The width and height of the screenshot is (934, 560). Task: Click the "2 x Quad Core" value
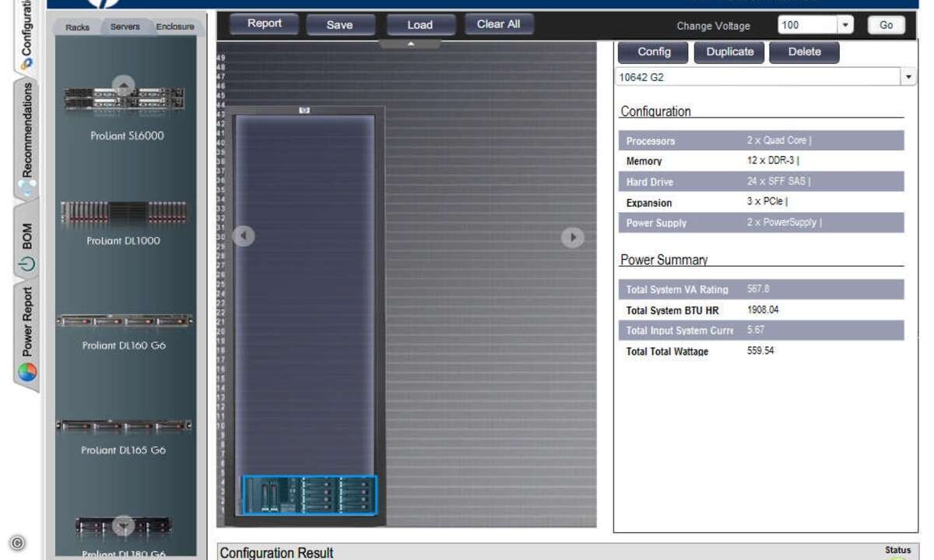point(778,141)
